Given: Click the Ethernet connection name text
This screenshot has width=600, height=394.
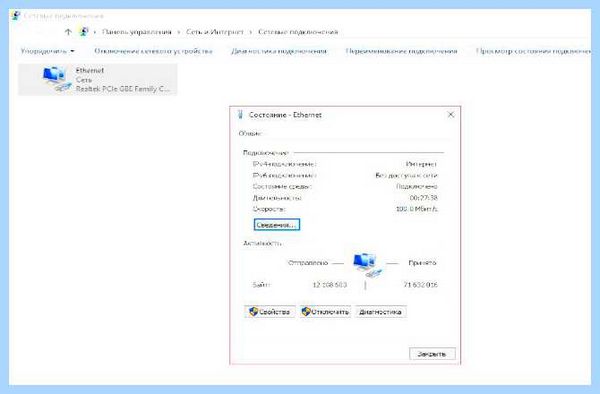Looking at the screenshot, I should tap(90, 70).
